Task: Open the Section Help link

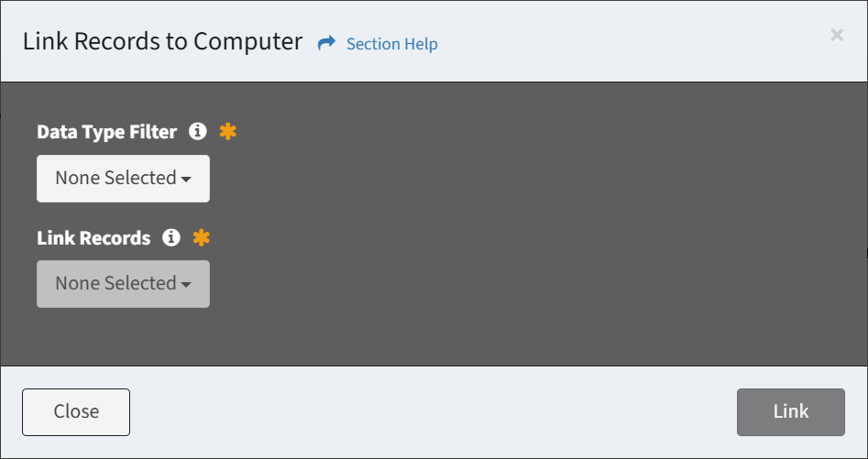Action: pos(391,44)
